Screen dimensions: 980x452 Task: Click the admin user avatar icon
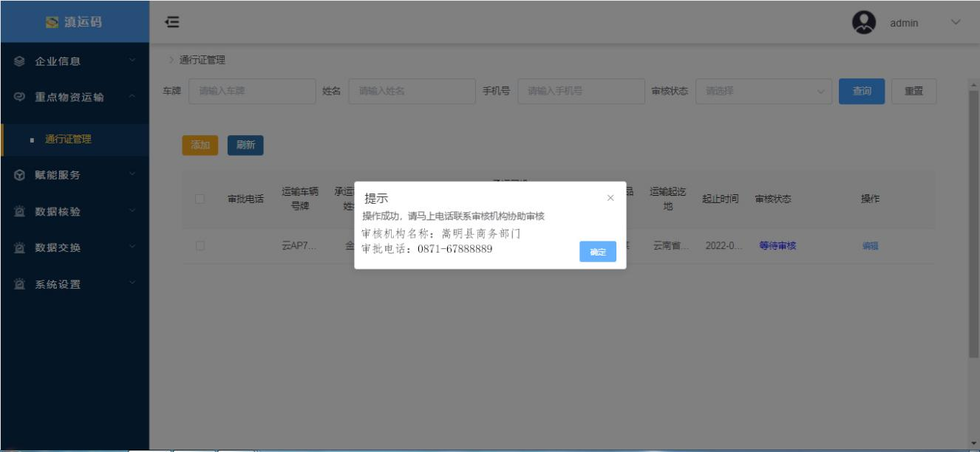[863, 22]
